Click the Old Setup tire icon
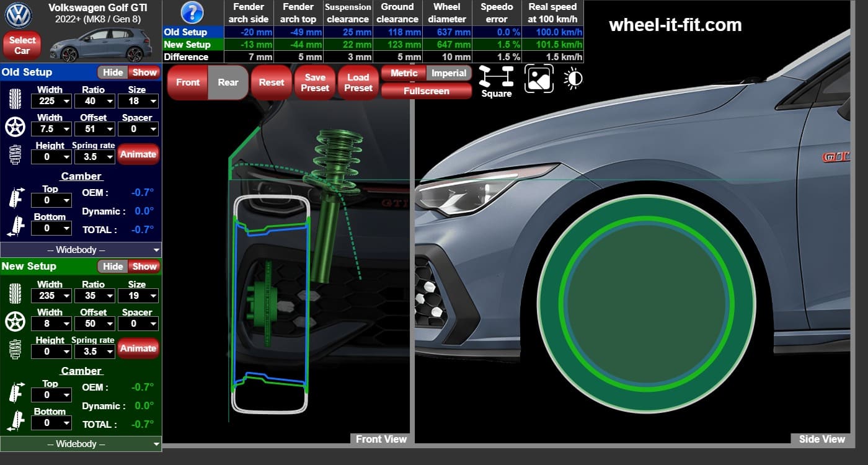The width and height of the screenshot is (868, 465). click(x=14, y=99)
